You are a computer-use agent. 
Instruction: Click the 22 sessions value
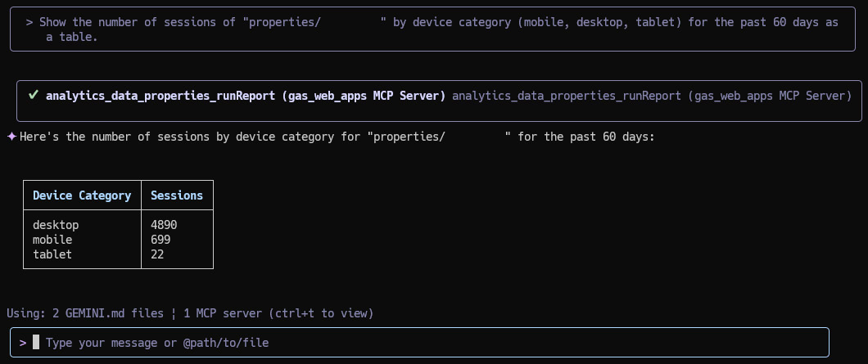157,254
